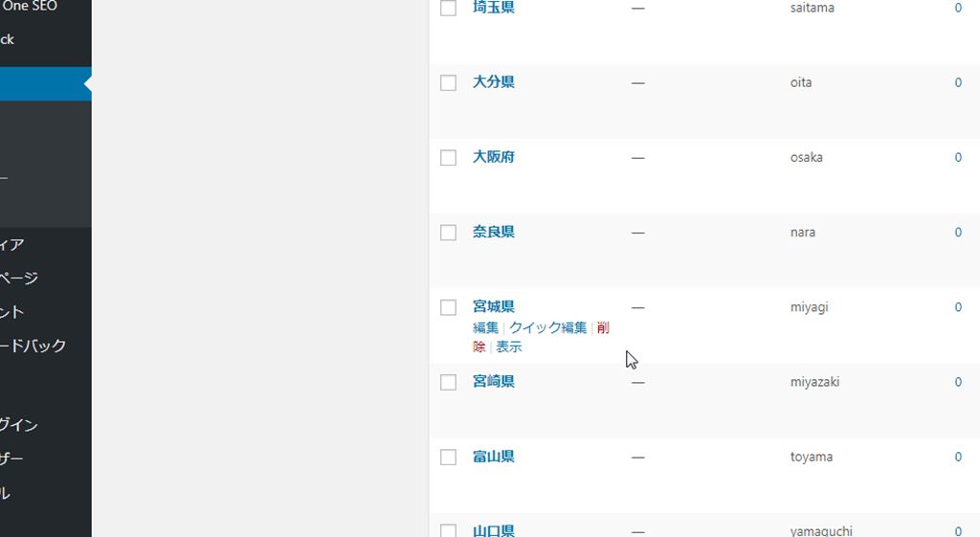The width and height of the screenshot is (980, 537).
Task: Check the box next to 奈良県
Action: click(x=448, y=233)
